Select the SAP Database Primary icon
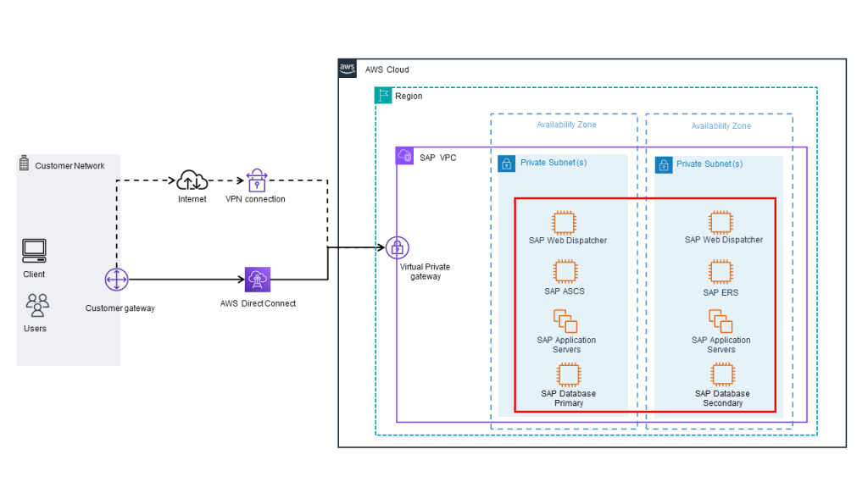The image size is (868, 488). click(x=568, y=375)
